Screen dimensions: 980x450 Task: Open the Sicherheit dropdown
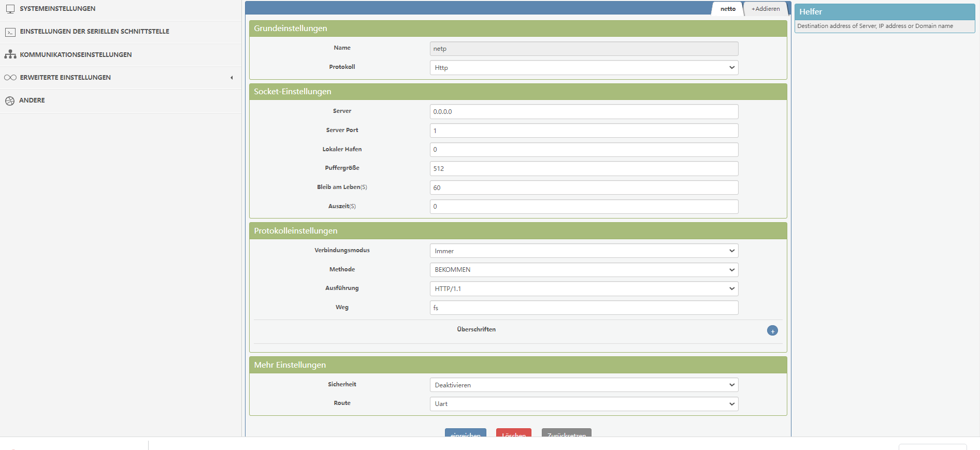pyautogui.click(x=584, y=385)
